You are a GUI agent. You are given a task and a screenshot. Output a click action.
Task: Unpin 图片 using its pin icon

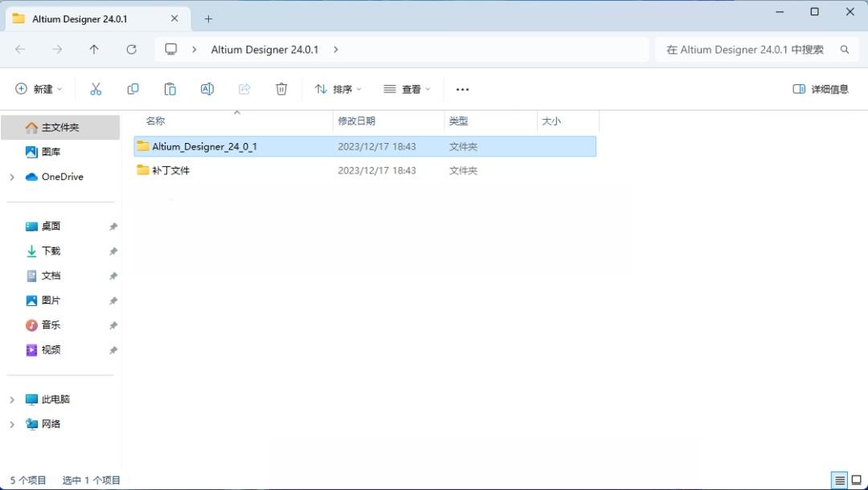pyautogui.click(x=113, y=300)
